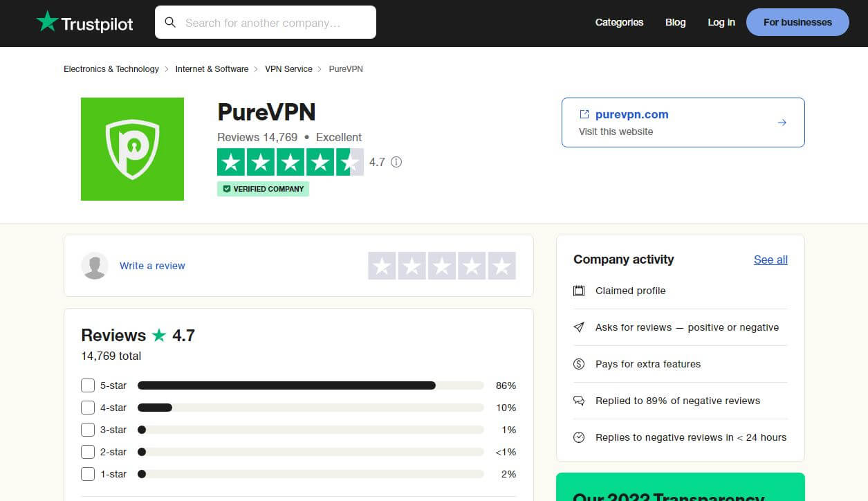Click the gray user avatar icon
Viewport: 868px width, 501px height.
(95, 266)
